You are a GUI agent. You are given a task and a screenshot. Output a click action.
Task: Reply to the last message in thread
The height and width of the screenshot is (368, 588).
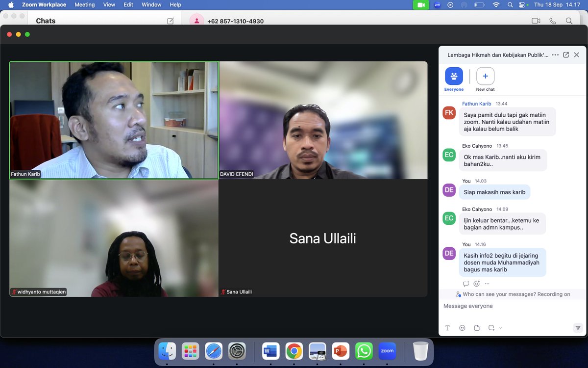coord(466,284)
